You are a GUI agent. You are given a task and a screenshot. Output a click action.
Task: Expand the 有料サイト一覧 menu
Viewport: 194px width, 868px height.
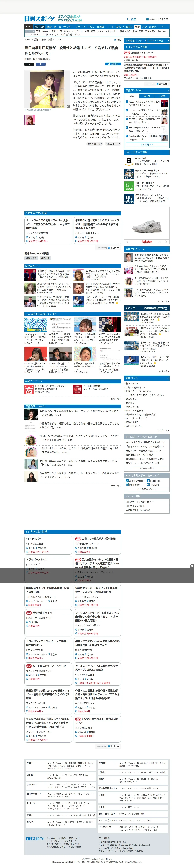pyautogui.click(x=158, y=40)
